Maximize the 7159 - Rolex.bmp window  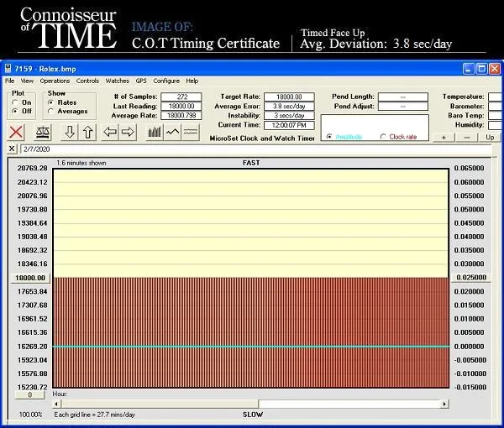[x=481, y=69]
